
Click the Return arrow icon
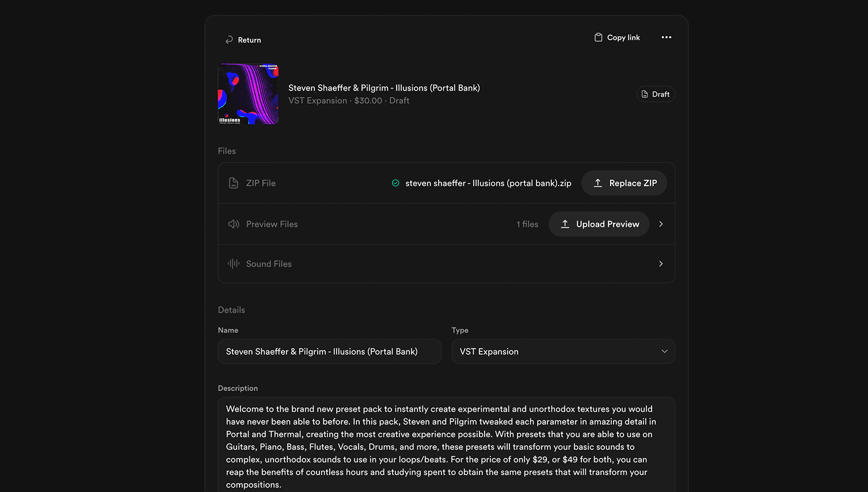click(230, 39)
